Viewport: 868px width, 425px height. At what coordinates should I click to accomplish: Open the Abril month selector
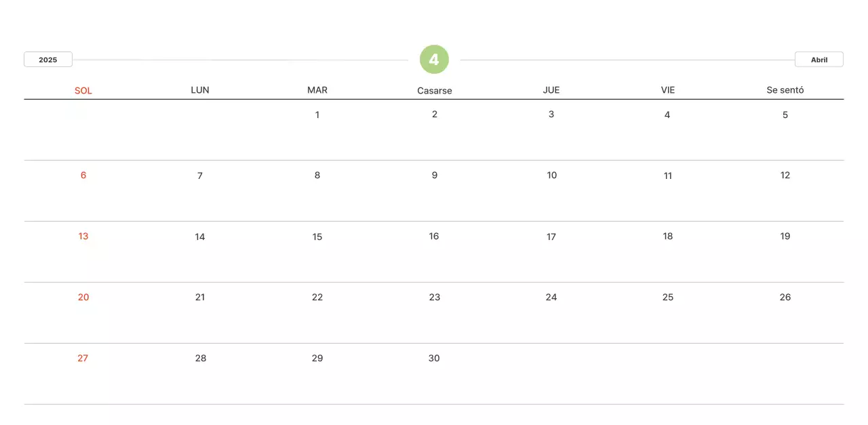[818, 60]
